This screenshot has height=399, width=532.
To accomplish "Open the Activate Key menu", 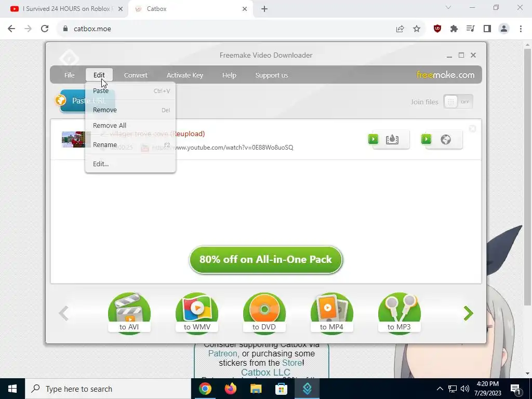I will (184, 75).
